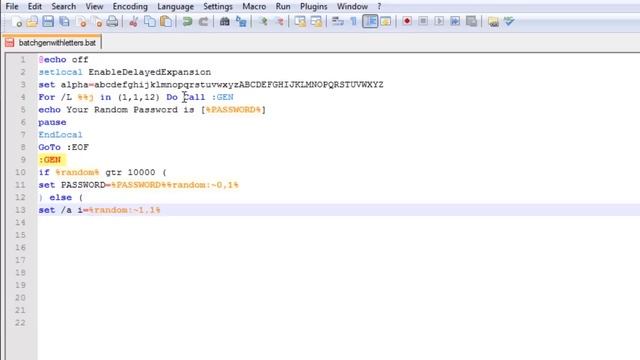
Task: Cut selection with scissors icon
Action: tap(133, 22)
